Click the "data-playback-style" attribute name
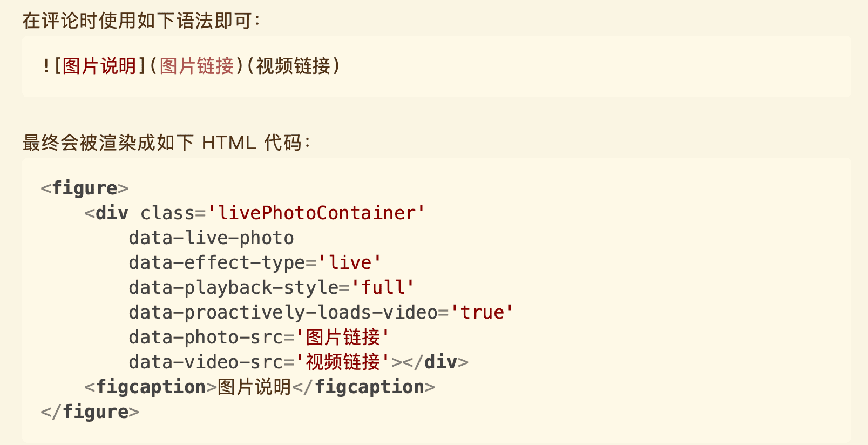868x445 pixels. coord(233,287)
